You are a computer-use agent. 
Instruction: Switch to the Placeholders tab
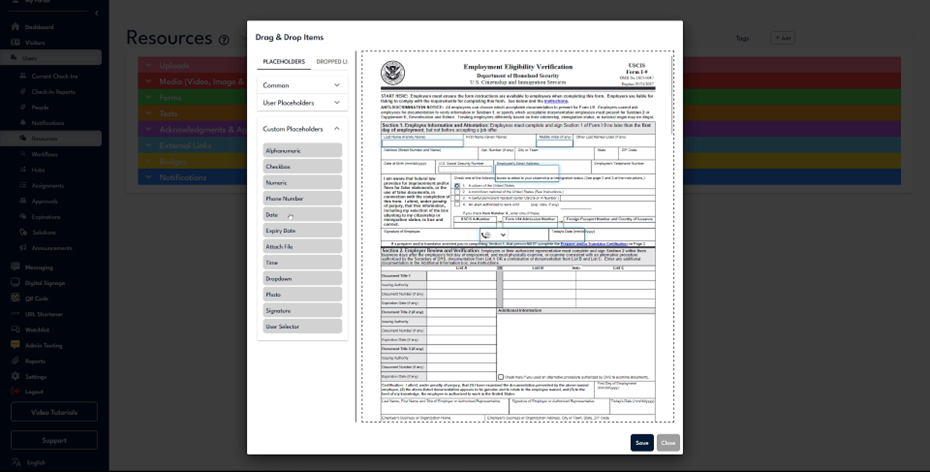284,62
